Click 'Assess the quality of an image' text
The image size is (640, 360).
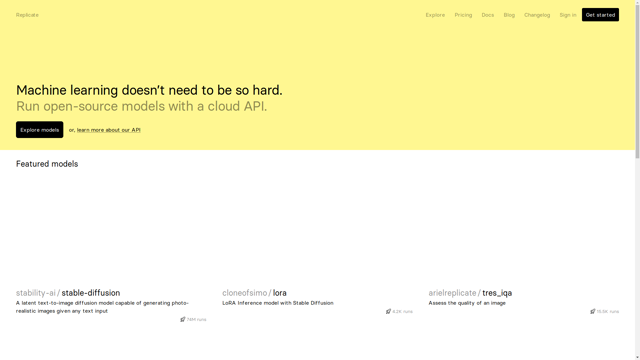pyautogui.click(x=467, y=303)
